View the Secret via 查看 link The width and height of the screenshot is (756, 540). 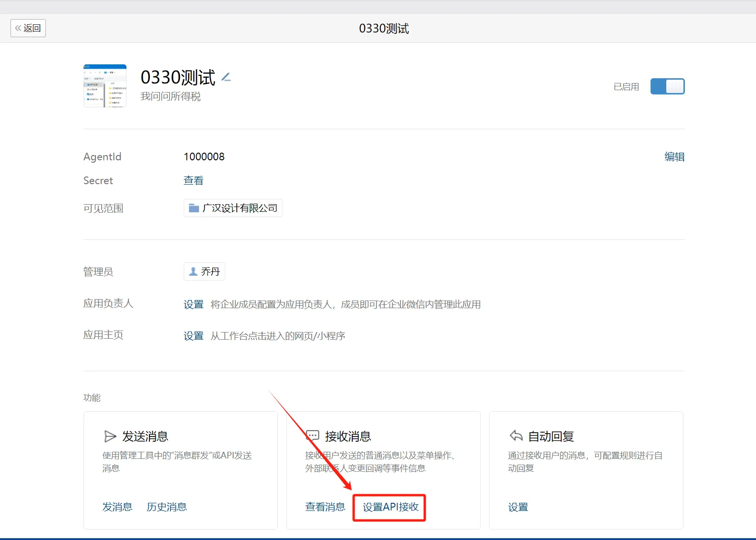click(x=193, y=181)
